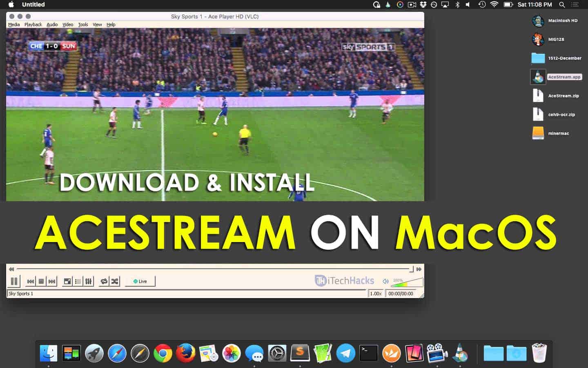Pause the Sky Sports 1 stream
Viewport: 588px width, 368px height.
[14, 281]
